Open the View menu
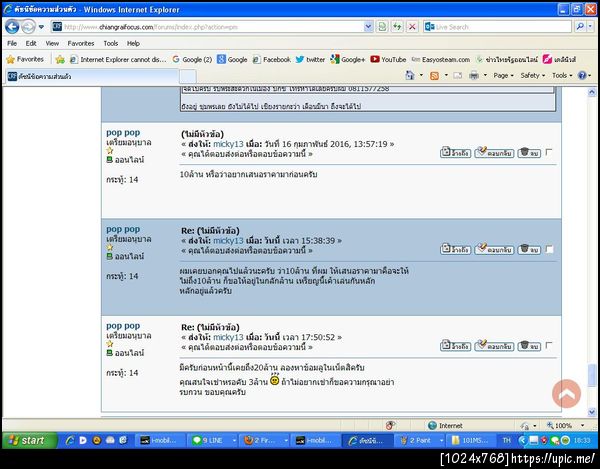600x469 pixels. (52, 43)
